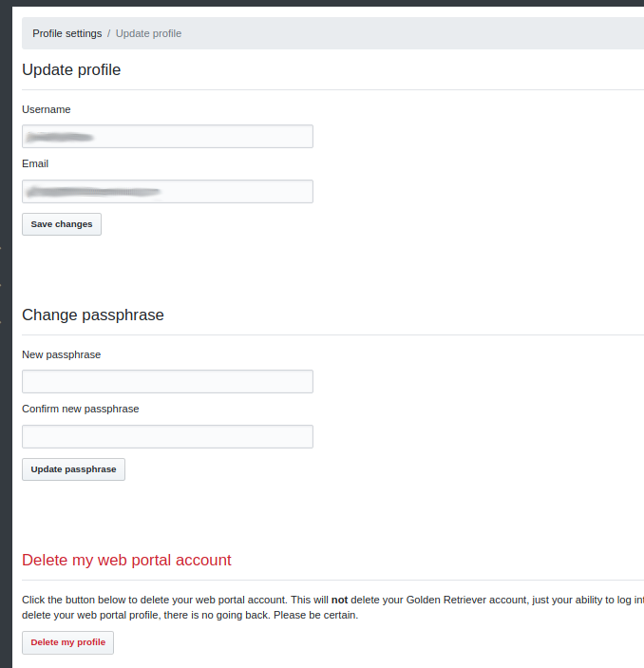
Task: Focus the Username input field
Action: click(167, 137)
